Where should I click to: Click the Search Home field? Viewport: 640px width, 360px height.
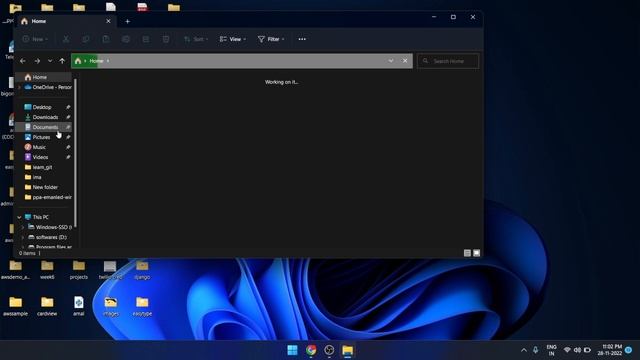pyautogui.click(x=448, y=61)
